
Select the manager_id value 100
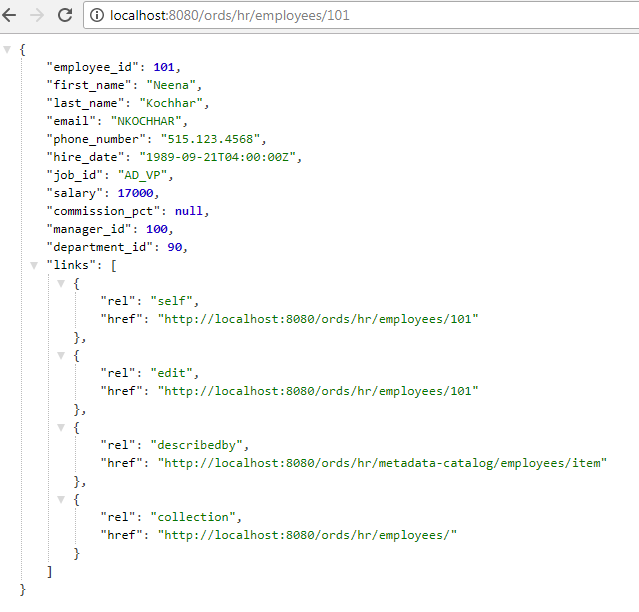click(x=156, y=229)
